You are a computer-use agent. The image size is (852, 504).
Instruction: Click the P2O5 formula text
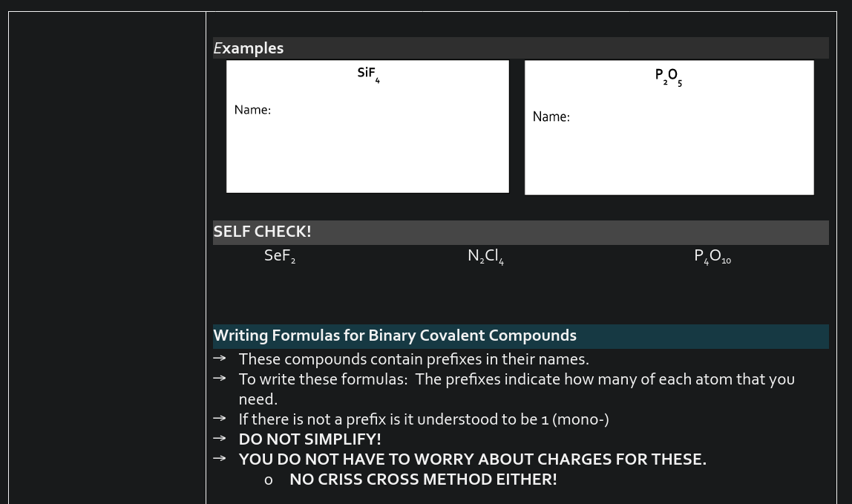pos(668,76)
